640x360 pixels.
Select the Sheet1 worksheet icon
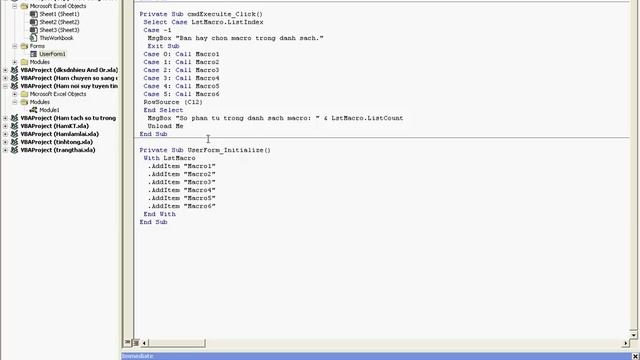(x=34, y=14)
